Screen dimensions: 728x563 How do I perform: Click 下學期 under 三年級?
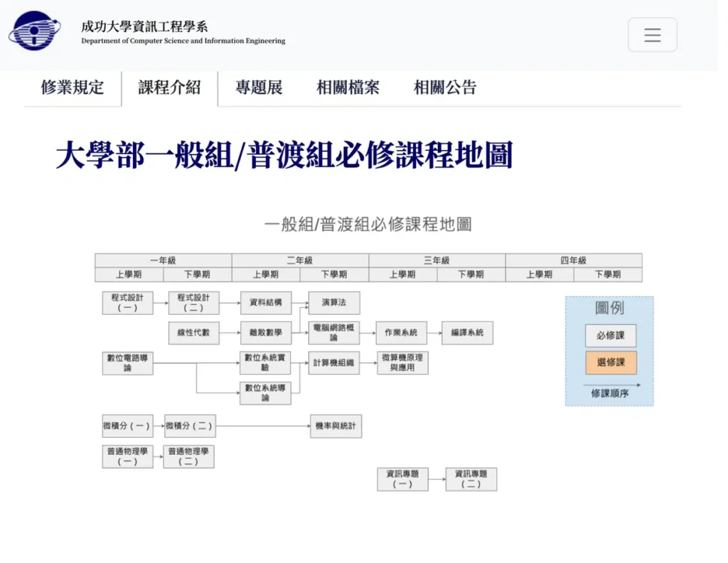(471, 275)
